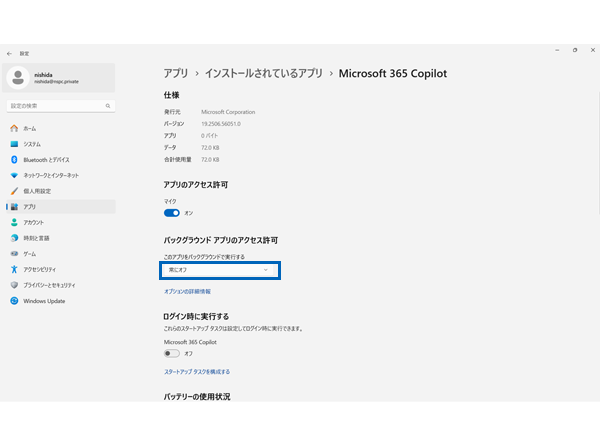
Task: Select ネットワークとインターネット in sidebar
Action: tap(61, 176)
